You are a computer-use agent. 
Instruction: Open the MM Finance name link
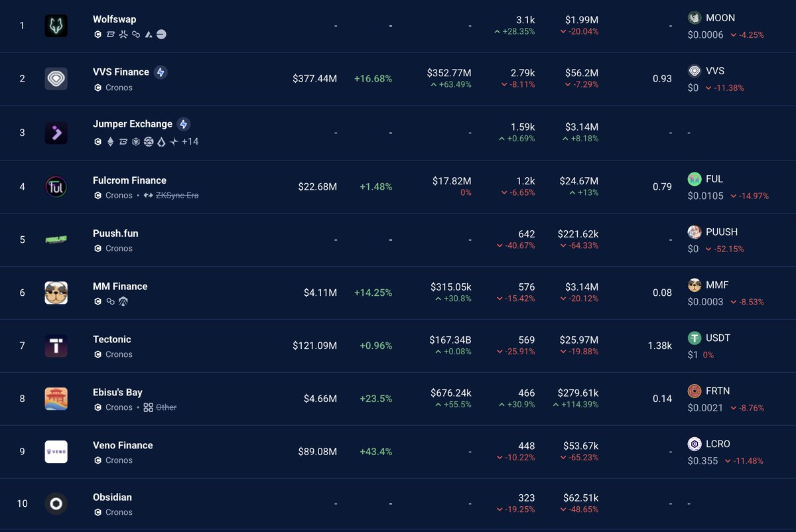(x=120, y=287)
